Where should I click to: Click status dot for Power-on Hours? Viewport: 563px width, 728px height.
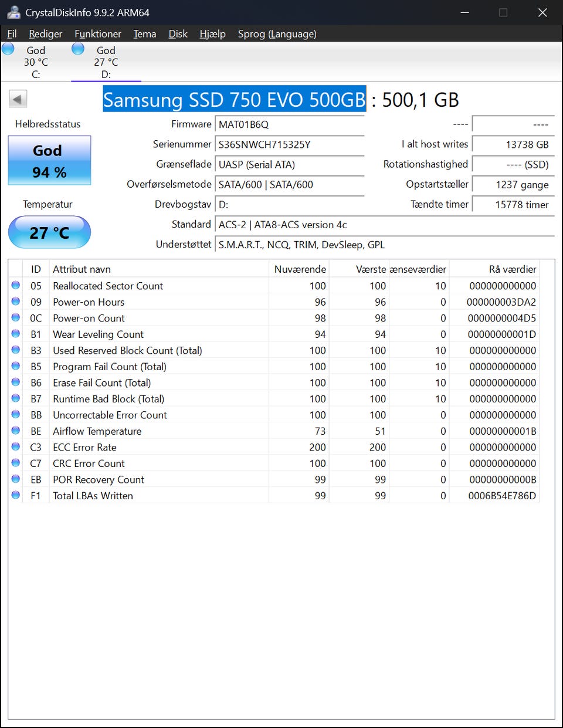click(x=16, y=302)
